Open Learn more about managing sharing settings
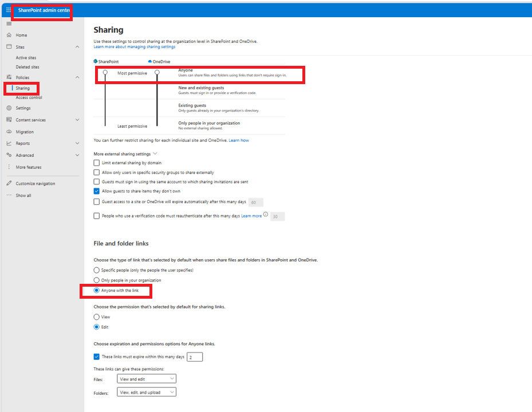This screenshot has height=412, width=532. click(x=135, y=47)
